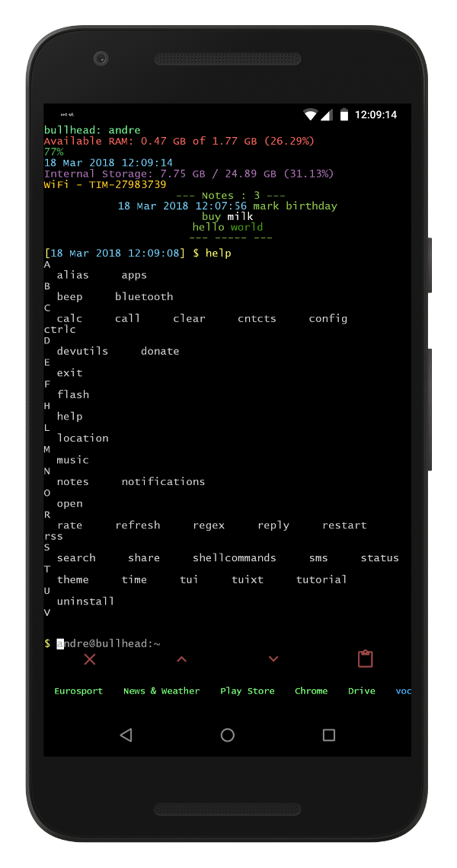The height and width of the screenshot is (868, 457).
Task: Tap the Android recent apps square button
Action: 329,735
